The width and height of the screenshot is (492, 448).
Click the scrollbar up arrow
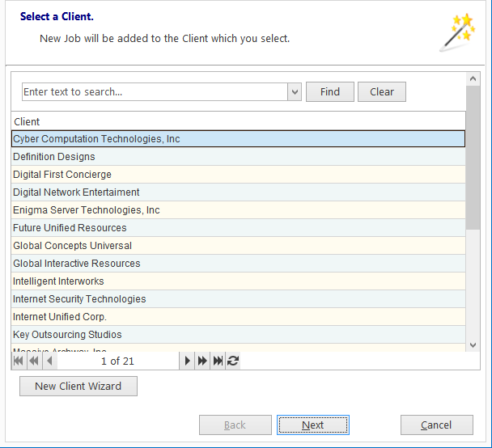pos(473,78)
